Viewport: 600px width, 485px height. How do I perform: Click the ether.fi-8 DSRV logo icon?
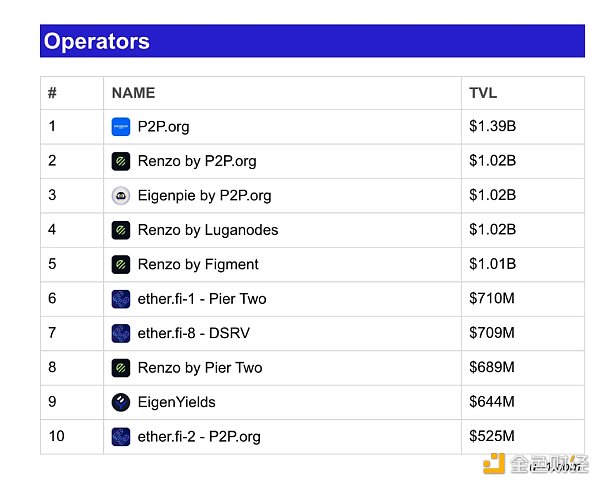(121, 333)
